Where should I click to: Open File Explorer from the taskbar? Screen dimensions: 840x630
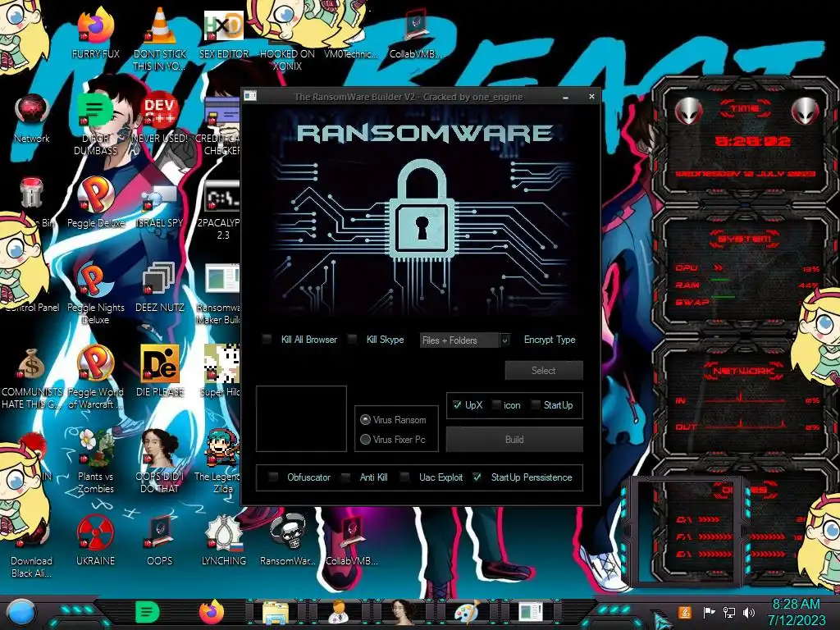(275, 613)
